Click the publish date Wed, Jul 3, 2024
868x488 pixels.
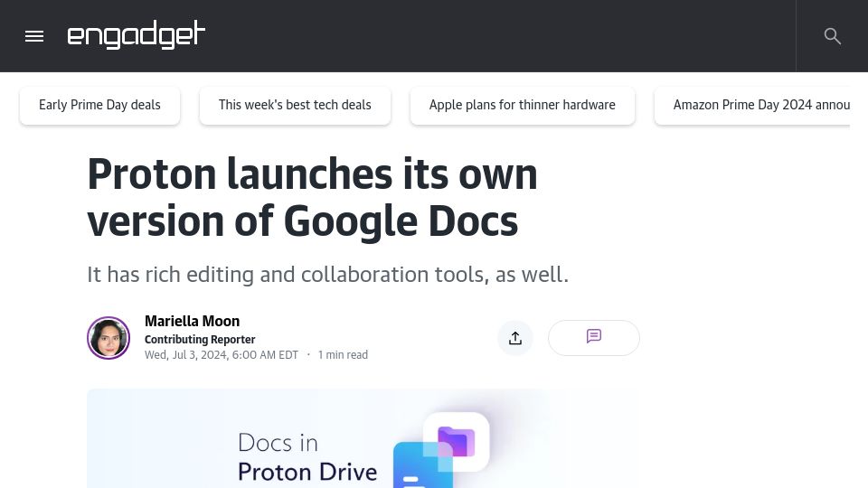222,354
